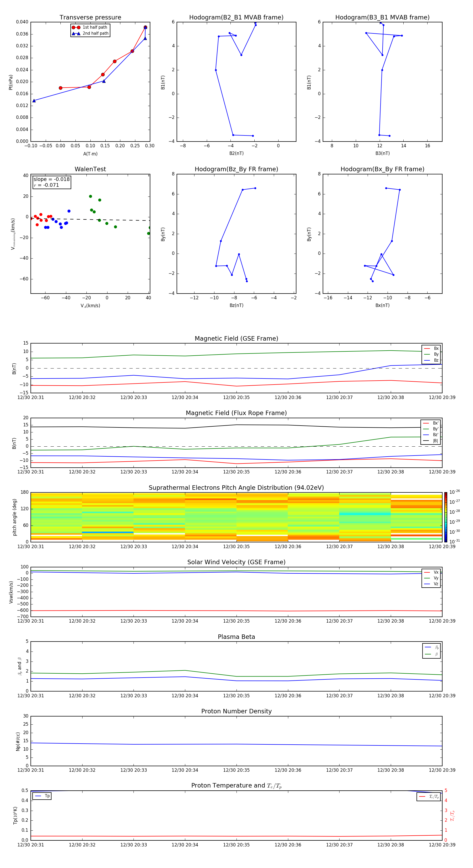Click the 'Proton Number Density' title
473x868 pixels.
(x=236, y=711)
